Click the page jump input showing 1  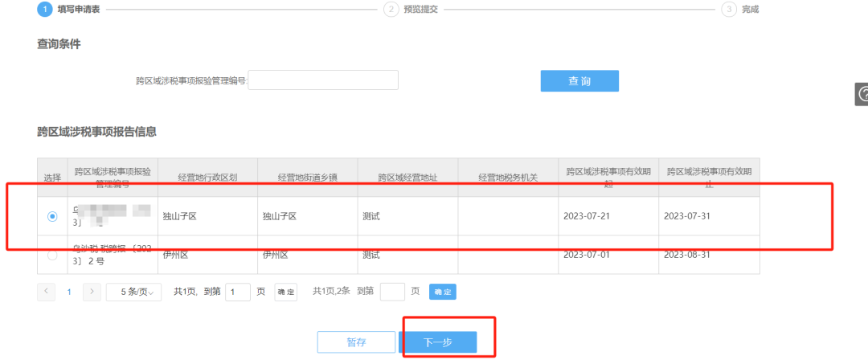coord(238,292)
